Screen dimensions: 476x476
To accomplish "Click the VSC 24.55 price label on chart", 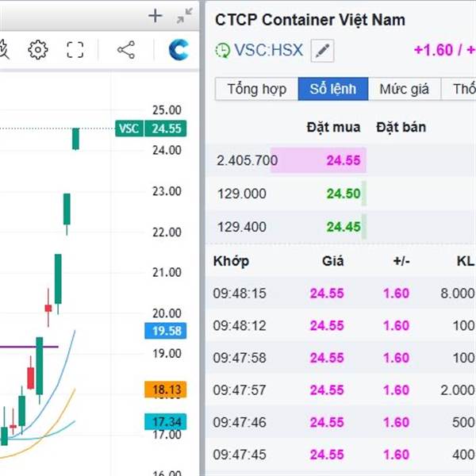I will tap(151, 129).
